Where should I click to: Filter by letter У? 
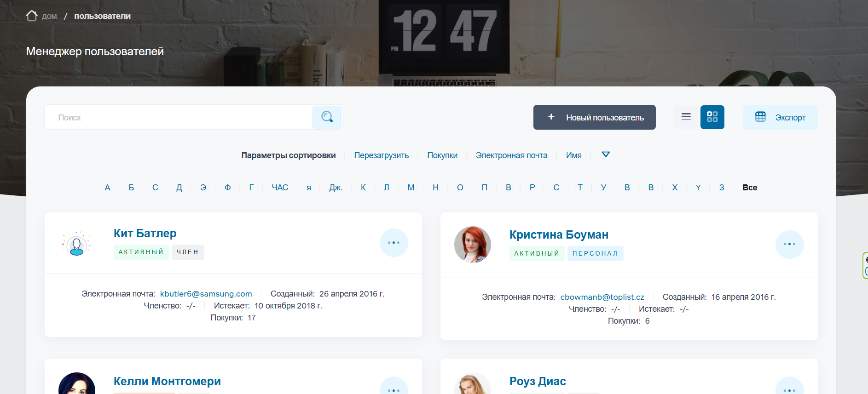(604, 188)
